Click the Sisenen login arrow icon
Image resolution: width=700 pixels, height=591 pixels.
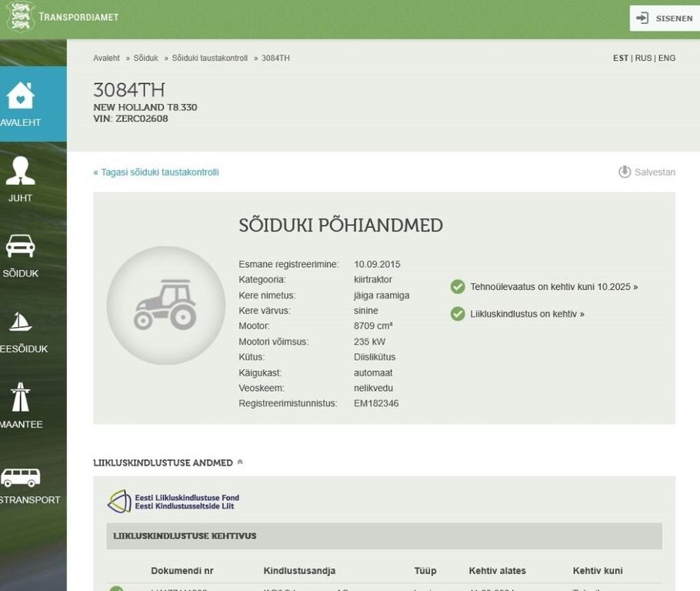point(642,18)
